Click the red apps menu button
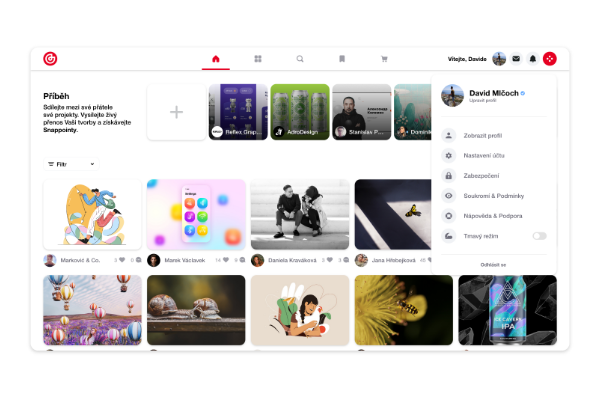 coord(550,59)
